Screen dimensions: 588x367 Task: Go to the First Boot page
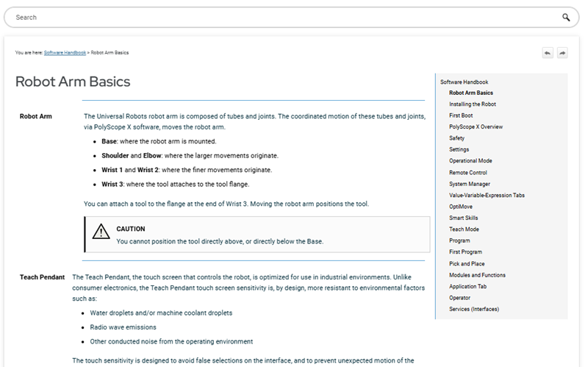tap(461, 115)
